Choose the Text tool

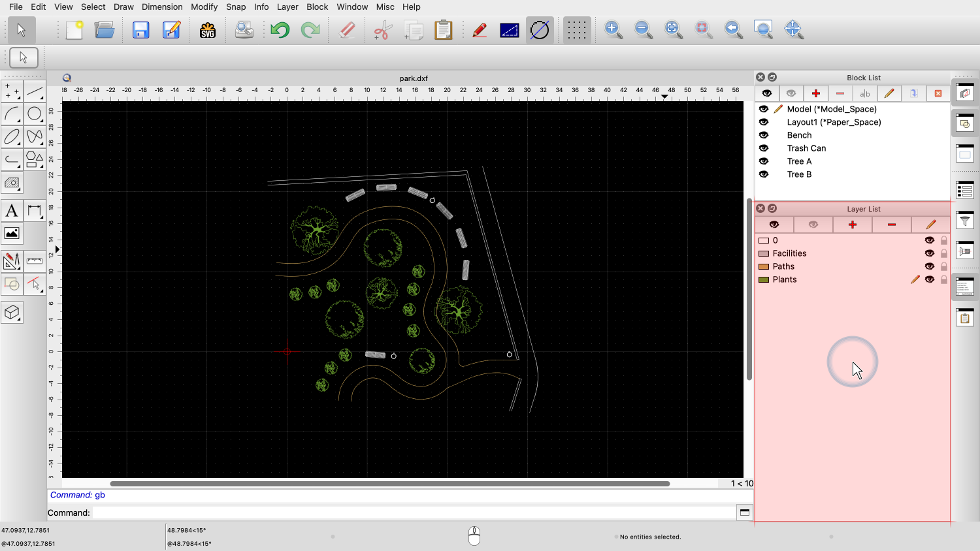pos(12,211)
